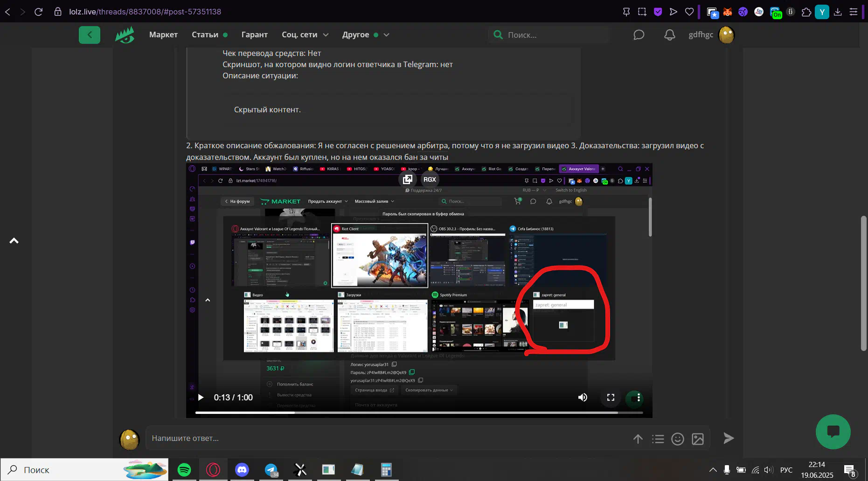Screen dimensions: 868x481
Task: Click gdfhgc username in header
Action: (701, 34)
